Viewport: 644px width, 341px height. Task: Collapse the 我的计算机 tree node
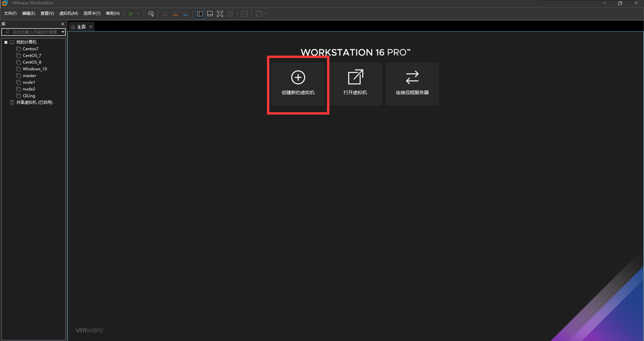point(6,42)
